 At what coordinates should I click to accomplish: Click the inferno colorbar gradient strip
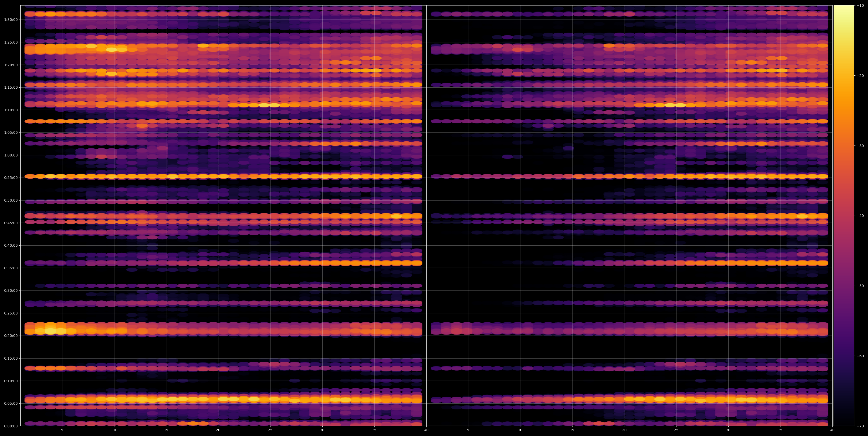tap(844, 215)
